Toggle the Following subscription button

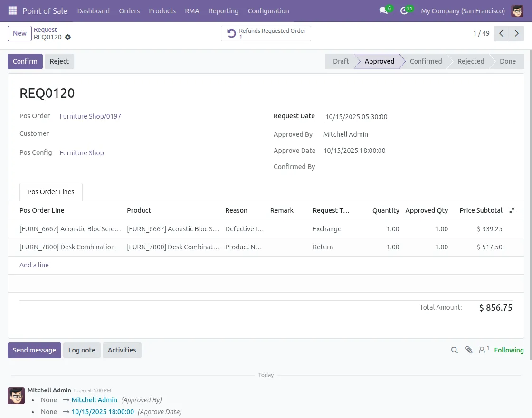pos(509,350)
